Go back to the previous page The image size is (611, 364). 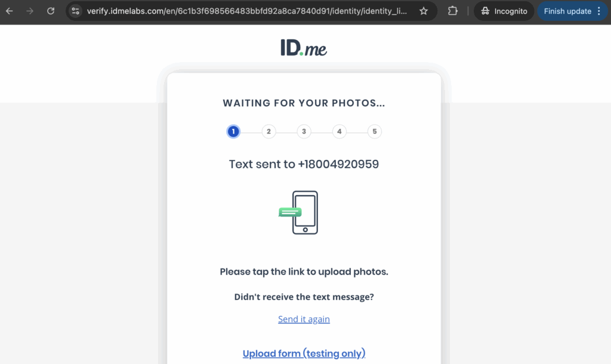(x=10, y=11)
